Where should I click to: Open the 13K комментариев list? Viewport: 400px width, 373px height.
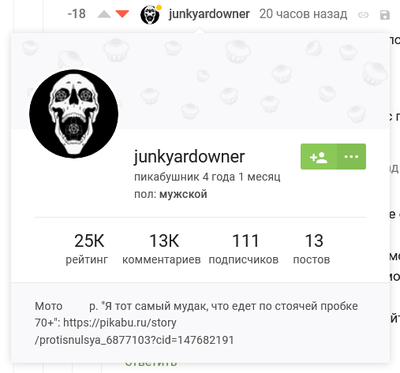click(x=162, y=249)
